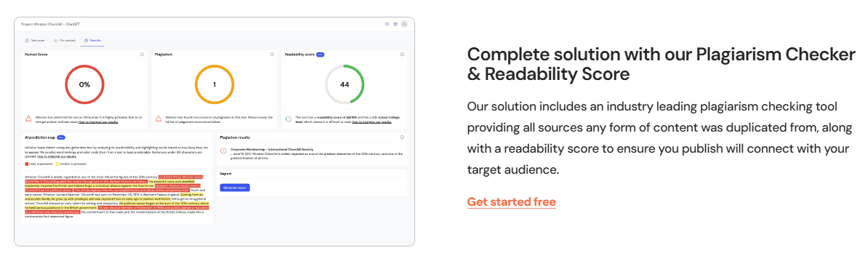Click 'Plagiarism results' panel heading
The height and width of the screenshot is (269, 868).
point(236,137)
